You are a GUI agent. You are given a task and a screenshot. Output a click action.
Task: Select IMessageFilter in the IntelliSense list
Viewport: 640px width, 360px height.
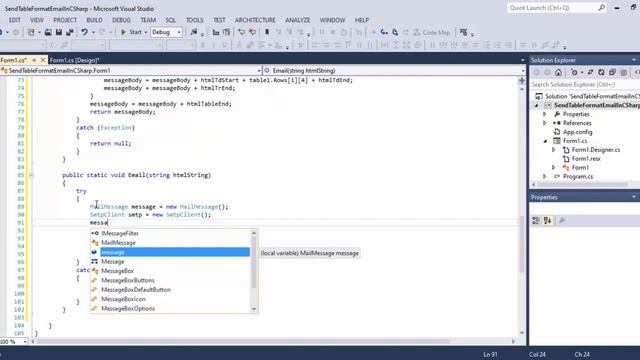coord(170,233)
